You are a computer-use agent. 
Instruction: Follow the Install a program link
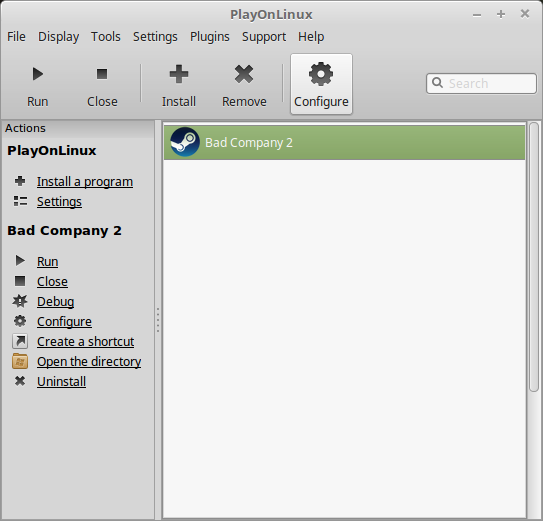pos(85,182)
